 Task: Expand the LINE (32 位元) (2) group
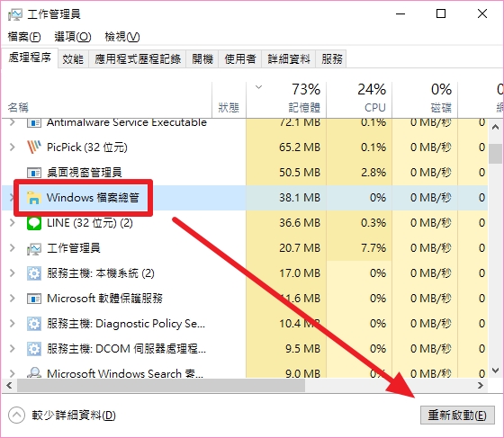coord(13,223)
